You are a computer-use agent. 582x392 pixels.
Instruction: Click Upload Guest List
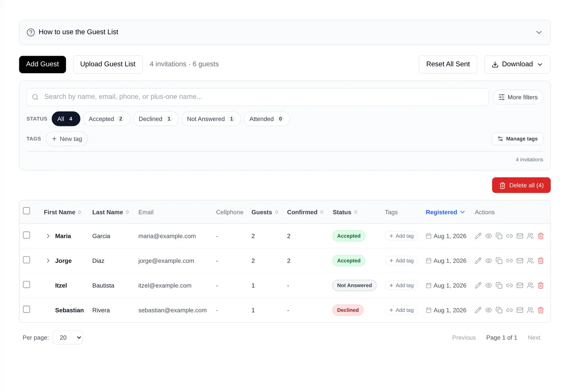[x=108, y=65]
